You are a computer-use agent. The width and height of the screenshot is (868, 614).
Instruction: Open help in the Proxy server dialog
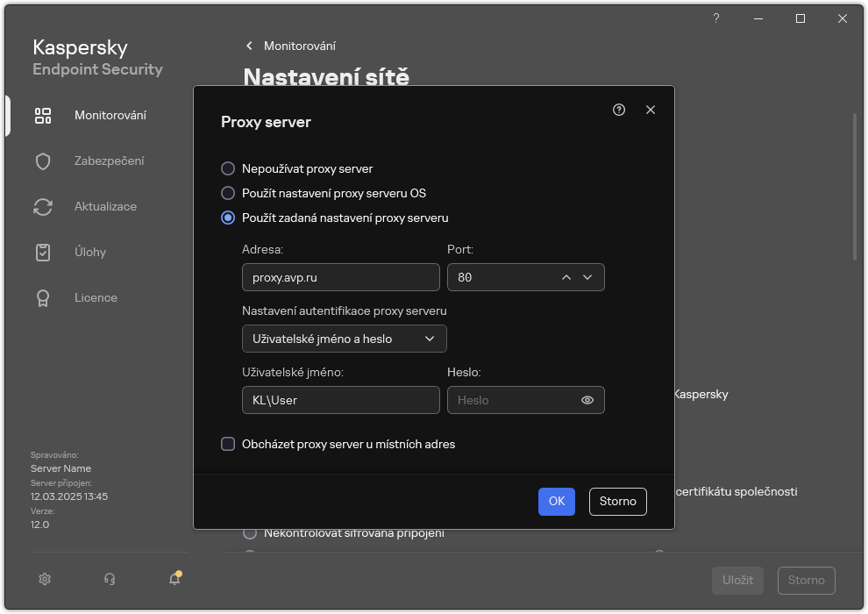point(619,110)
